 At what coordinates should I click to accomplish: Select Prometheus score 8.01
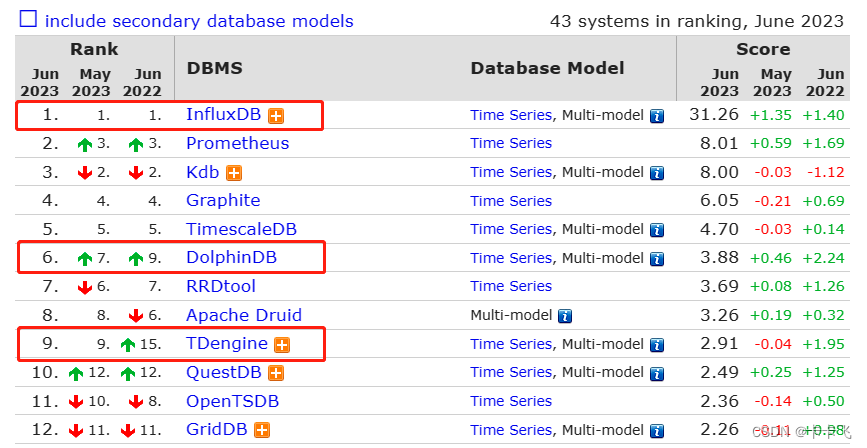point(719,143)
